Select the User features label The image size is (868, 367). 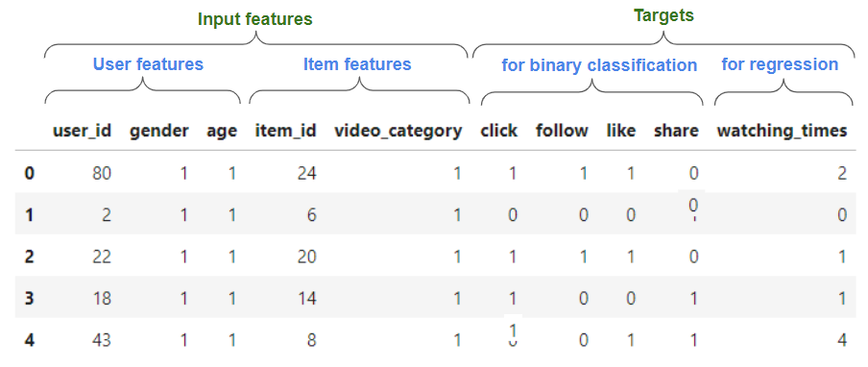pos(148,64)
